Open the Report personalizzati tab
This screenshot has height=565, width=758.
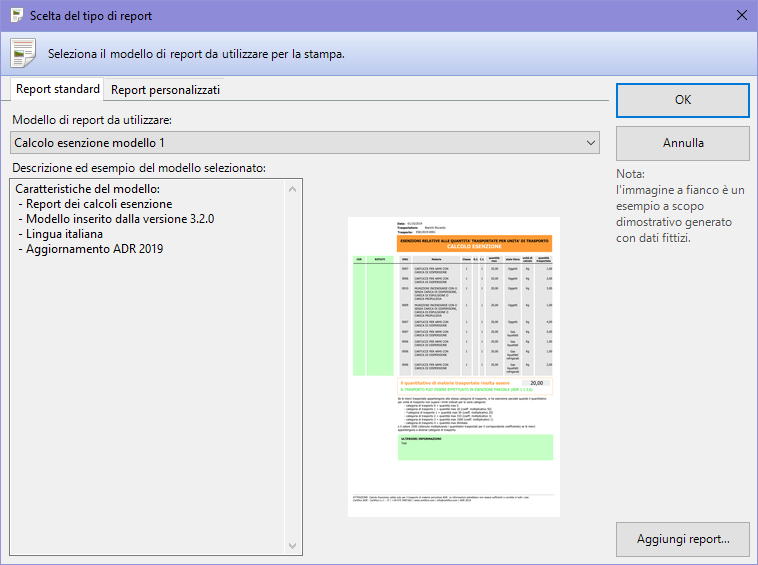point(165,90)
